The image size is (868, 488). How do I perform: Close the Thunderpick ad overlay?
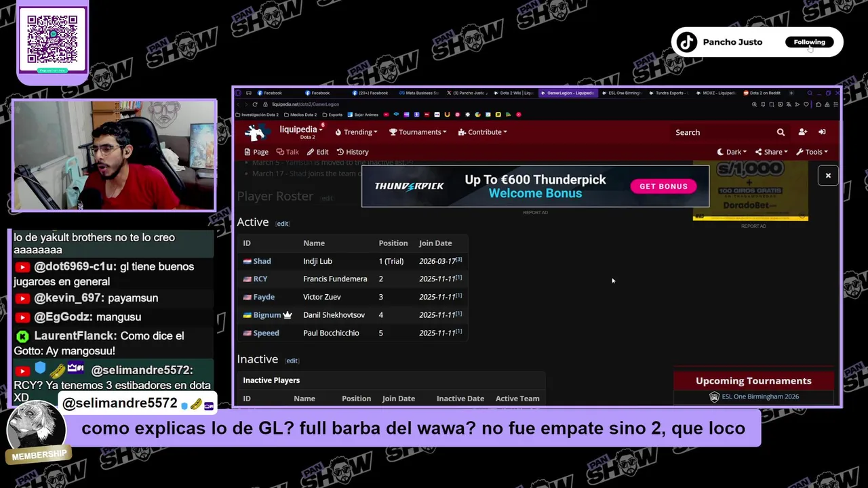coord(828,176)
